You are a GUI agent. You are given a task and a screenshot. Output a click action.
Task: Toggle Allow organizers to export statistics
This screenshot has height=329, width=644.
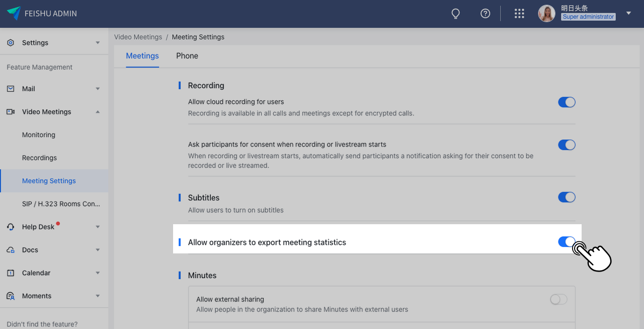[567, 242]
